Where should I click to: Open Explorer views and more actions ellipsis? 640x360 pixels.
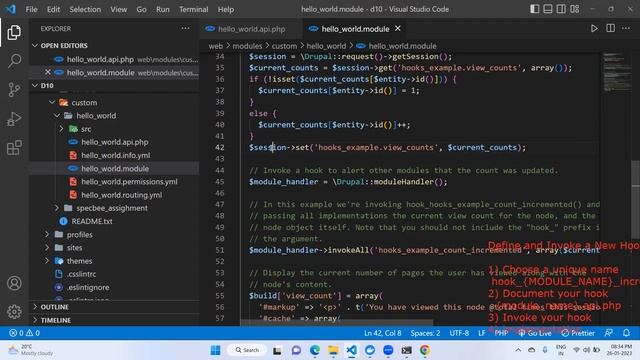[x=185, y=28]
